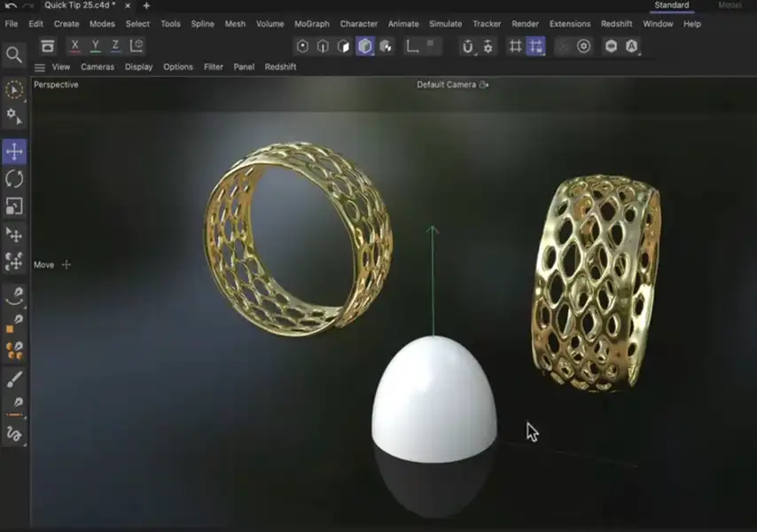This screenshot has height=532, width=757.
Task: Activate the Live Selection tool
Action: point(14,89)
